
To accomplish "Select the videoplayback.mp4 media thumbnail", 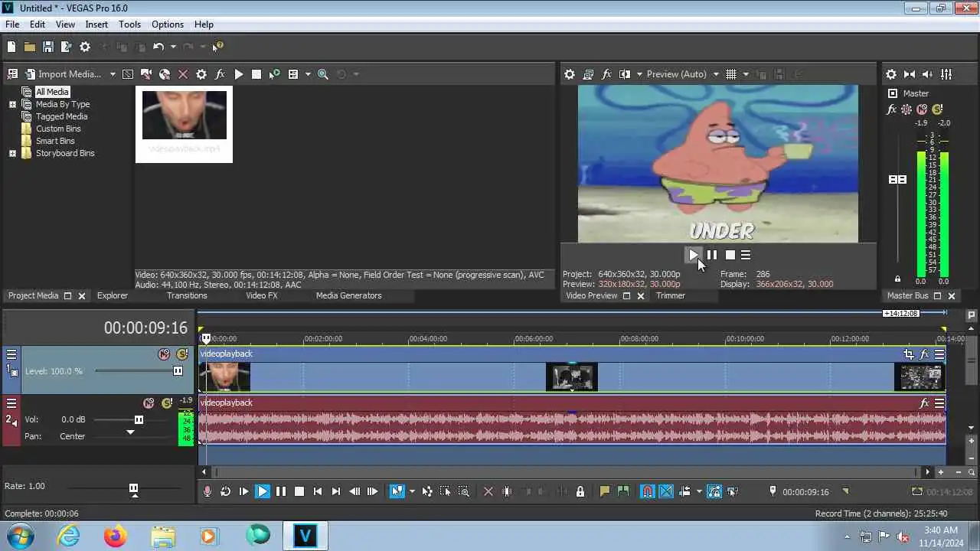I will coord(184,124).
